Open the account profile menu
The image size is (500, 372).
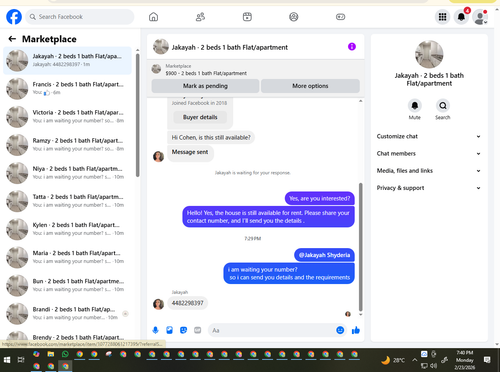tap(480, 17)
